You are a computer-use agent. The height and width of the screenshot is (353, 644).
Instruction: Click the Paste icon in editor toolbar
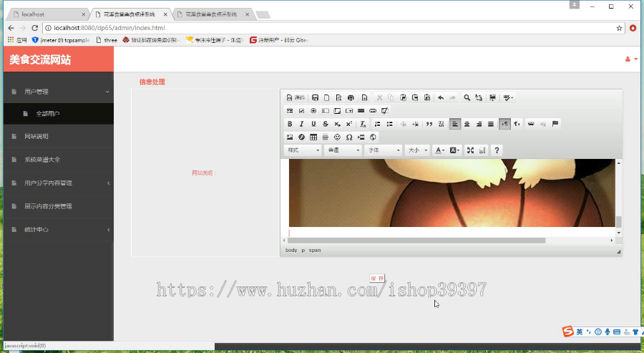pyautogui.click(x=404, y=98)
